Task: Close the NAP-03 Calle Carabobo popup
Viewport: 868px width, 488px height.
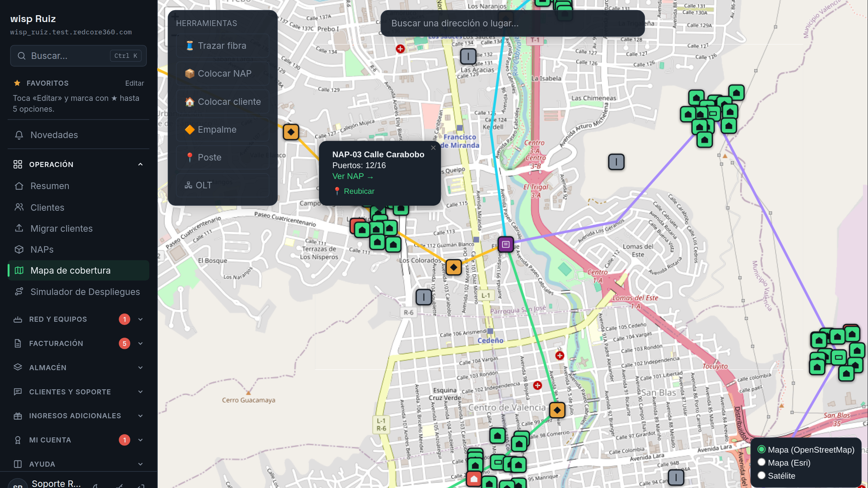Action: [433, 147]
